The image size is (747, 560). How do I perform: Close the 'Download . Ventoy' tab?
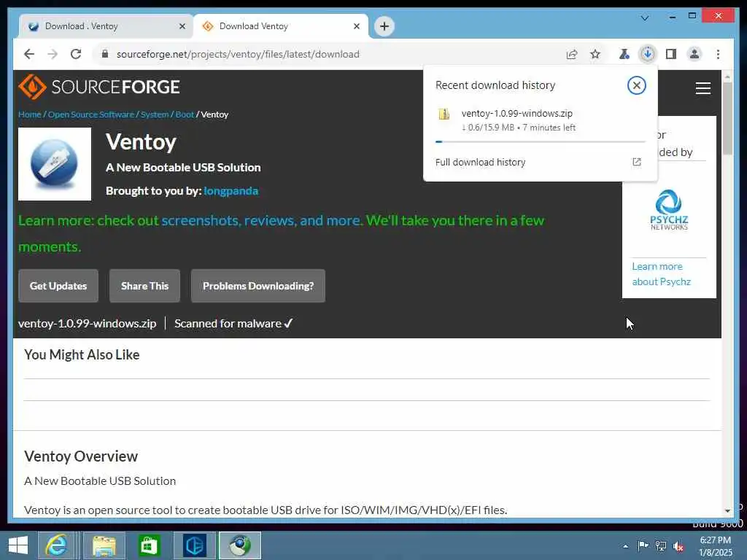click(182, 26)
